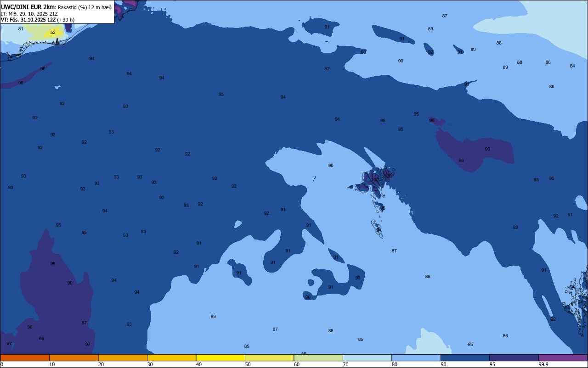
Task: Click the parameter text 'Rakastig (%) í 2 m hæð'
Action: coord(85,7)
